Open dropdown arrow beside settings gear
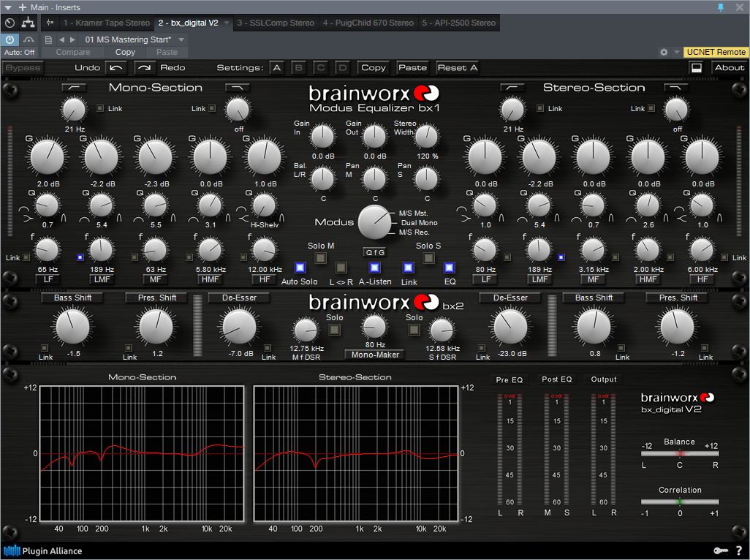 coord(676,52)
